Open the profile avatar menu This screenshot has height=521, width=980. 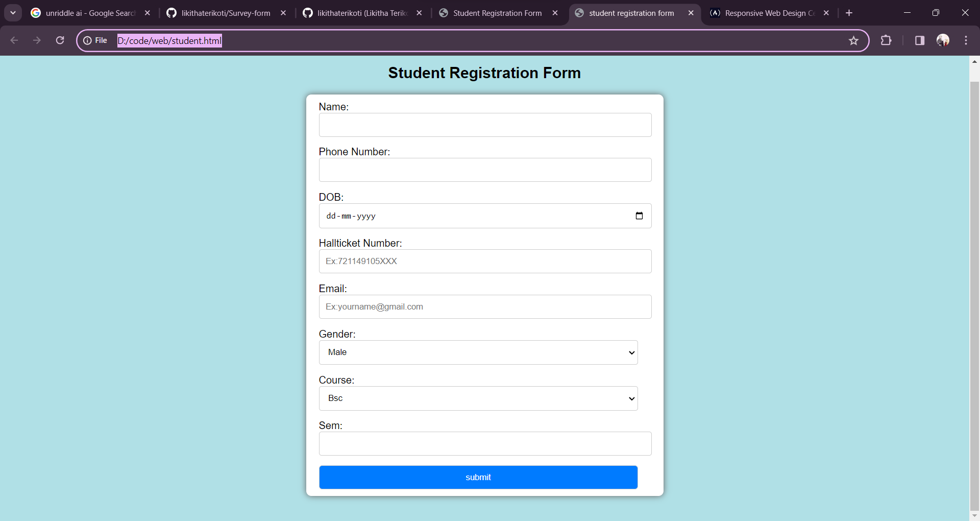(943, 40)
